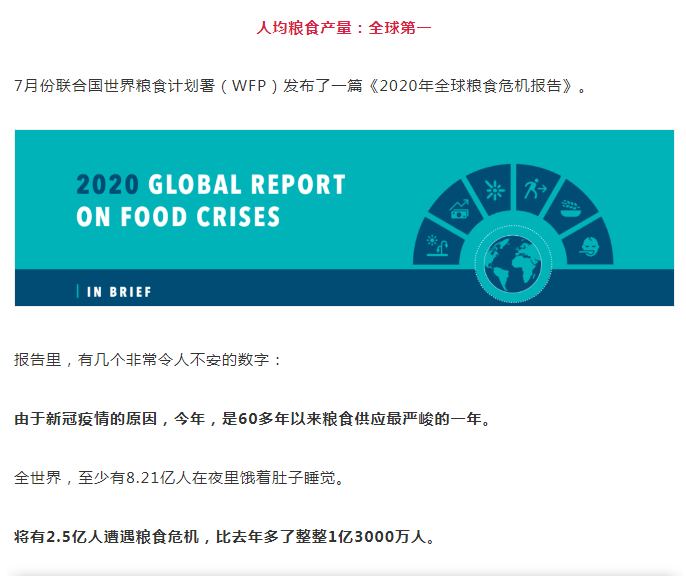
Task: Click the 'IN BRIEF' label on banner
Action: (x=120, y=292)
